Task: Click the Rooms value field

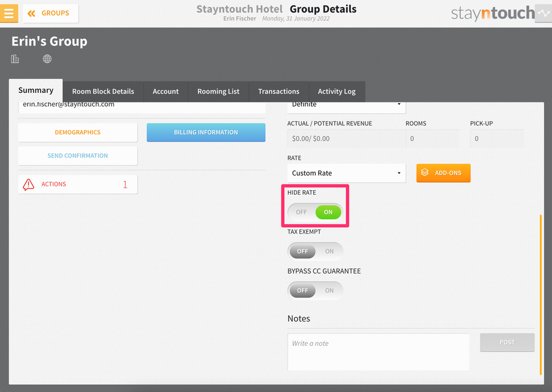Action: click(433, 138)
